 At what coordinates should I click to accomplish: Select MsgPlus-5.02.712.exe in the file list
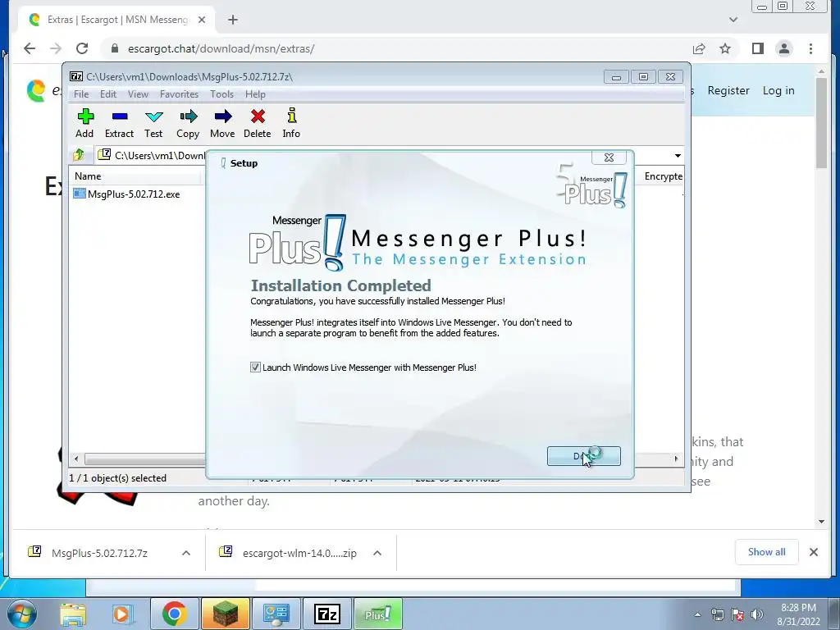tap(134, 194)
